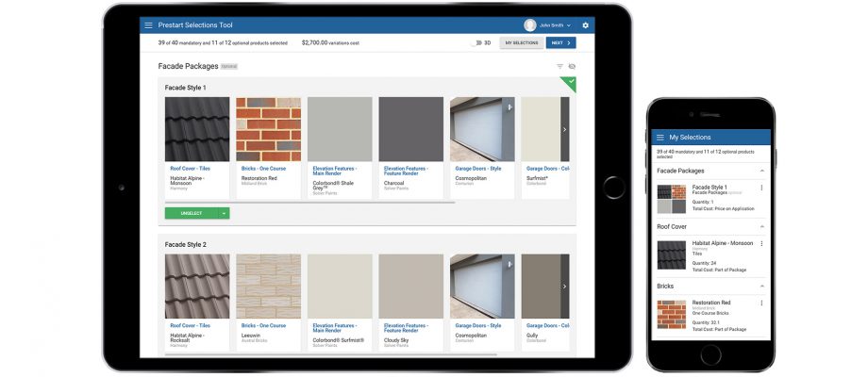Image resolution: width=868 pixels, height=377 pixels.
Task: Click the John Smith user avatar
Action: (x=529, y=25)
